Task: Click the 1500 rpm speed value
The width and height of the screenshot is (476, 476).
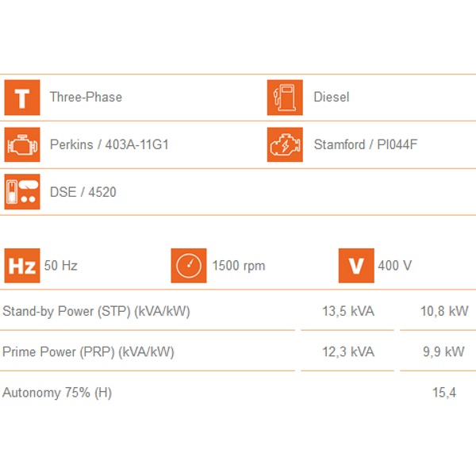Action: coord(239,266)
